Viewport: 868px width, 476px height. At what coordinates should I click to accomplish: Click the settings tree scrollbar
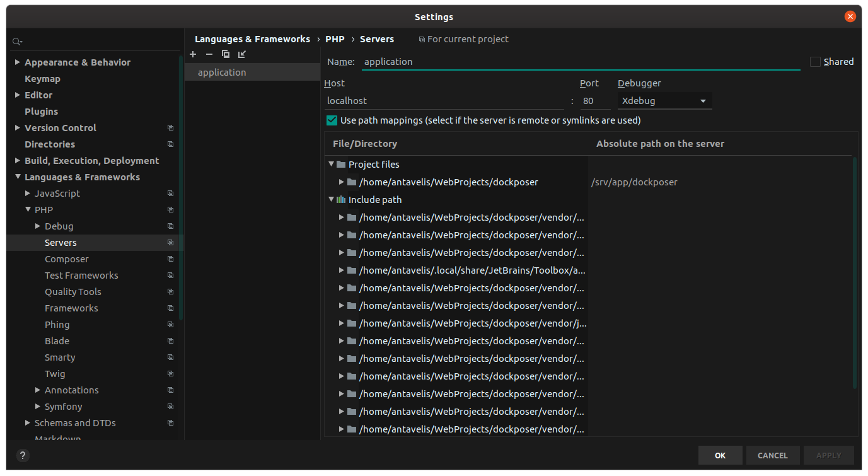(x=181, y=188)
